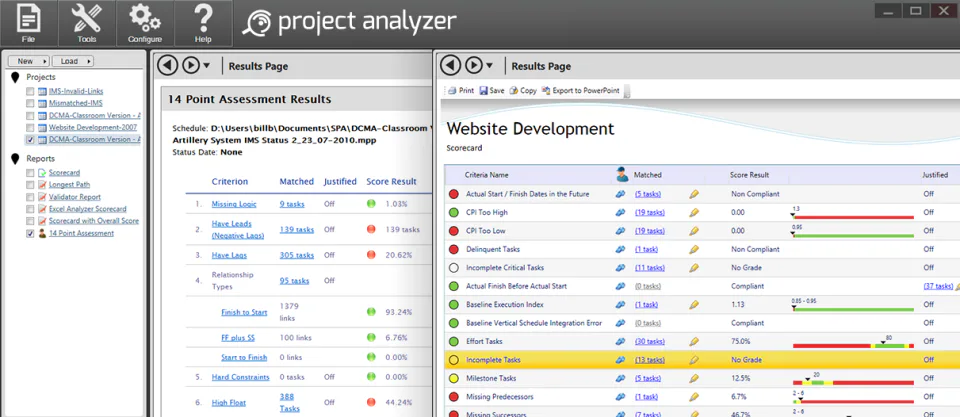Image resolution: width=960 pixels, height=417 pixels.
Task: Click Matched column header in scorecard
Action: click(x=648, y=175)
